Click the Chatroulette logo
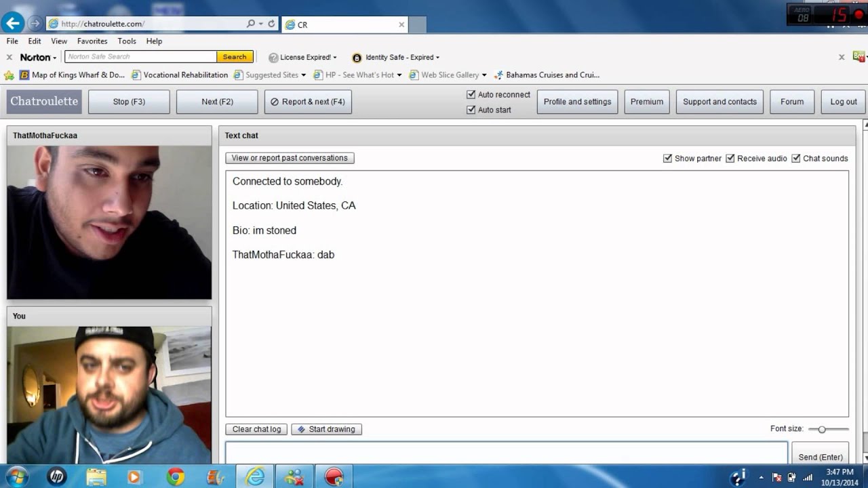Screen dimensions: 868x488 [x=44, y=102]
